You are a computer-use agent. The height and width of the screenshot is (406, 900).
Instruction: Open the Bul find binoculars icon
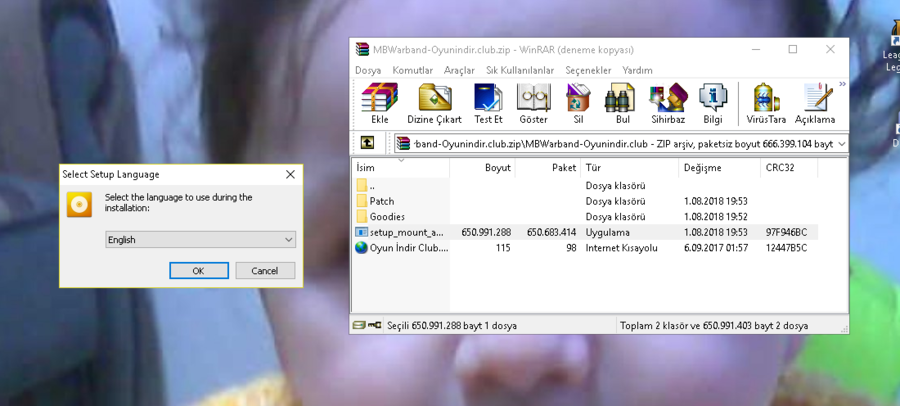[622, 103]
